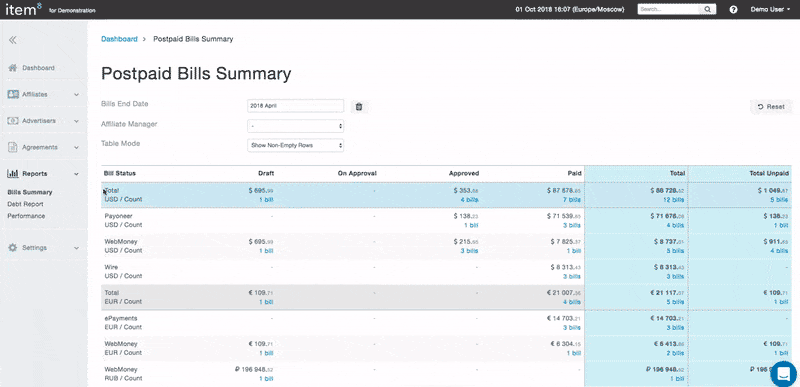The width and height of the screenshot is (800, 387).
Task: Collapse the sidebar with double-chevron icon
Action: click(13, 40)
